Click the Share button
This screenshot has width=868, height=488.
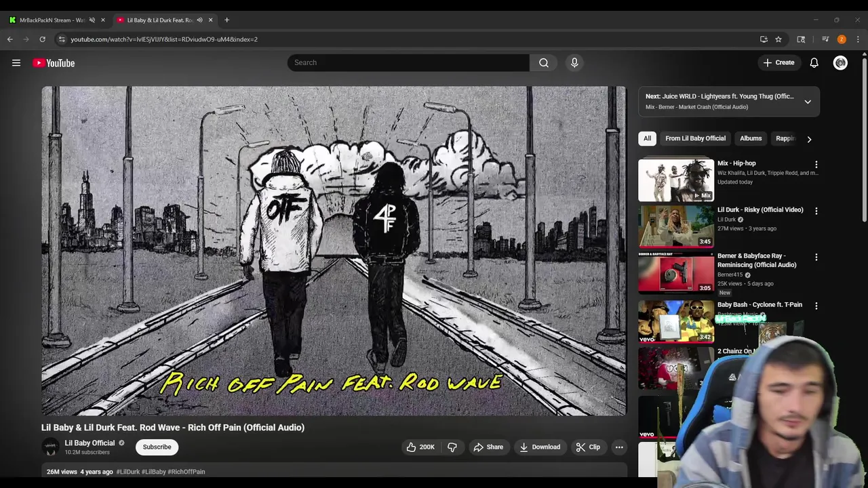click(488, 447)
